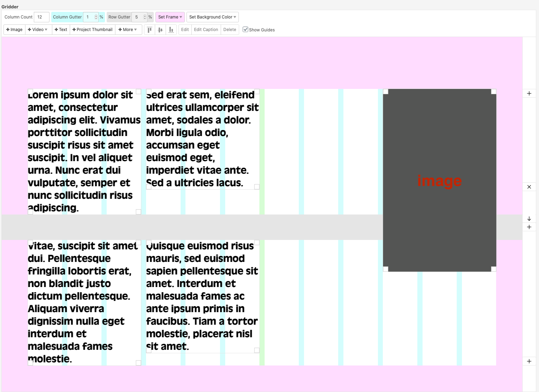Click the Column Count input field
539x392 pixels.
pos(41,17)
